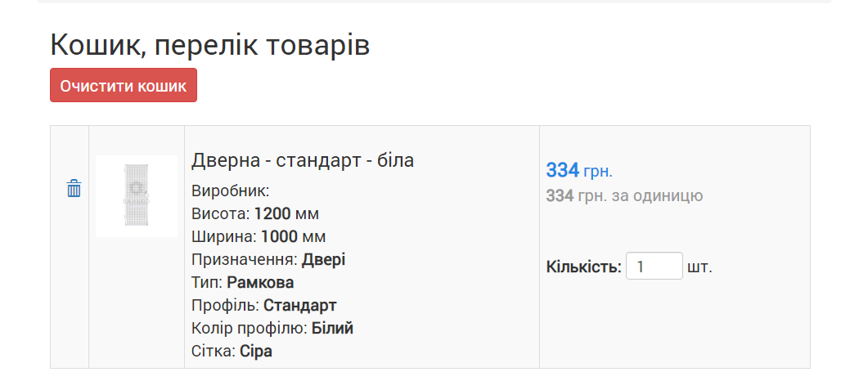Open the Дверна - стандарт - біла product title
The width and height of the screenshot is (868, 390).
tap(303, 160)
